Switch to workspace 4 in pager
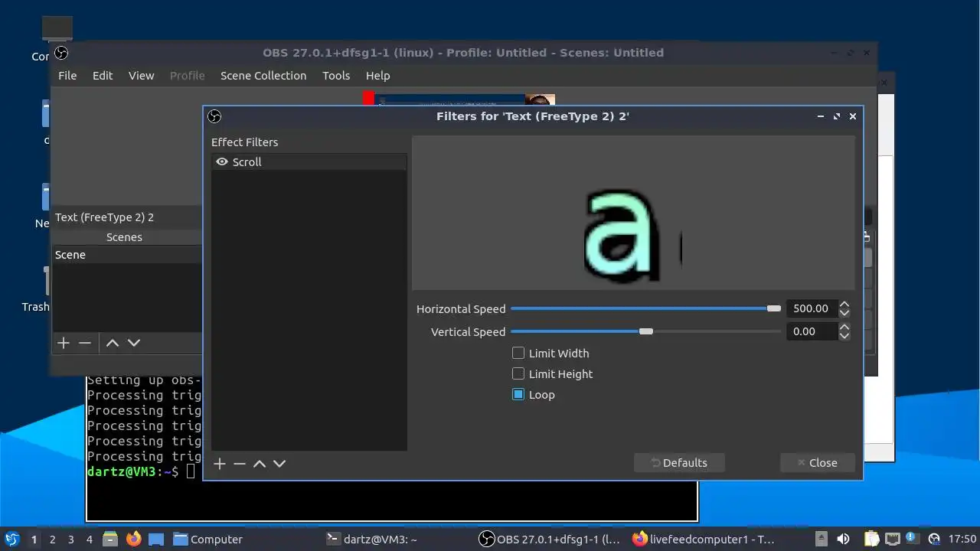 (89, 540)
